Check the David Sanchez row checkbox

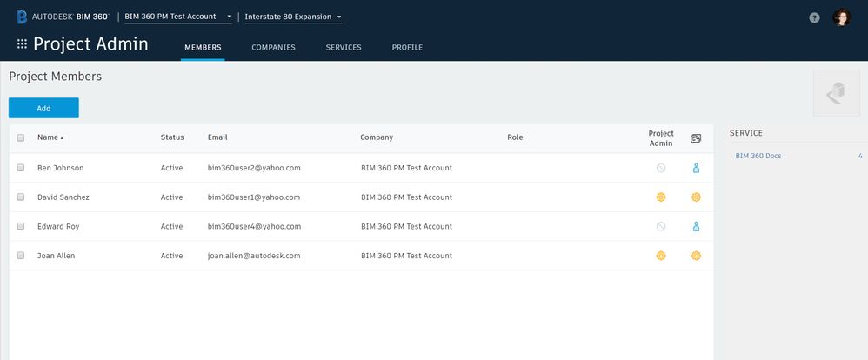pyautogui.click(x=21, y=197)
